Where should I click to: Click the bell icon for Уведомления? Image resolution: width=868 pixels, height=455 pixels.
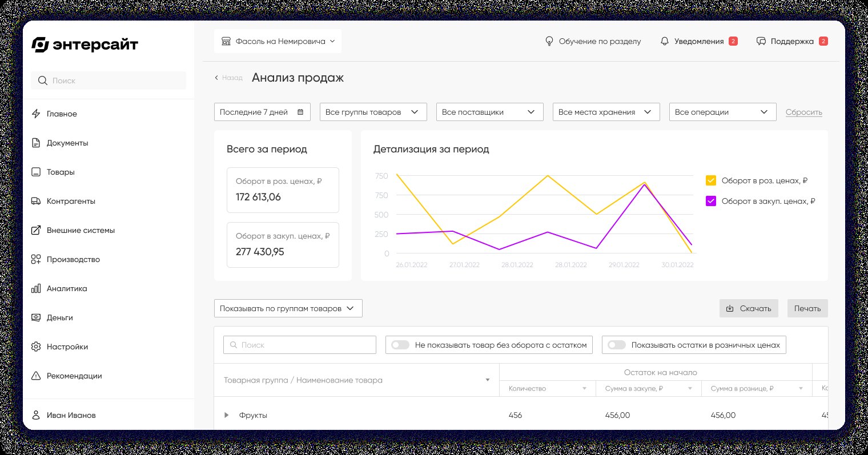tap(664, 41)
